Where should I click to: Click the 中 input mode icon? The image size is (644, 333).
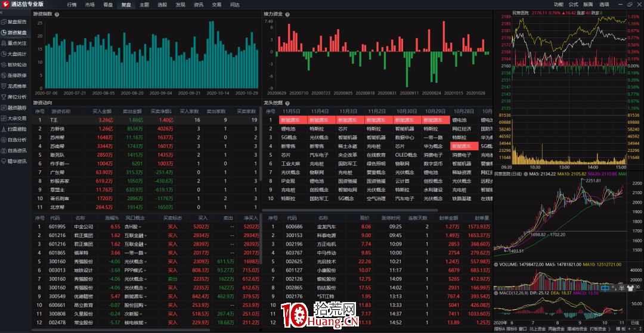(605, 288)
